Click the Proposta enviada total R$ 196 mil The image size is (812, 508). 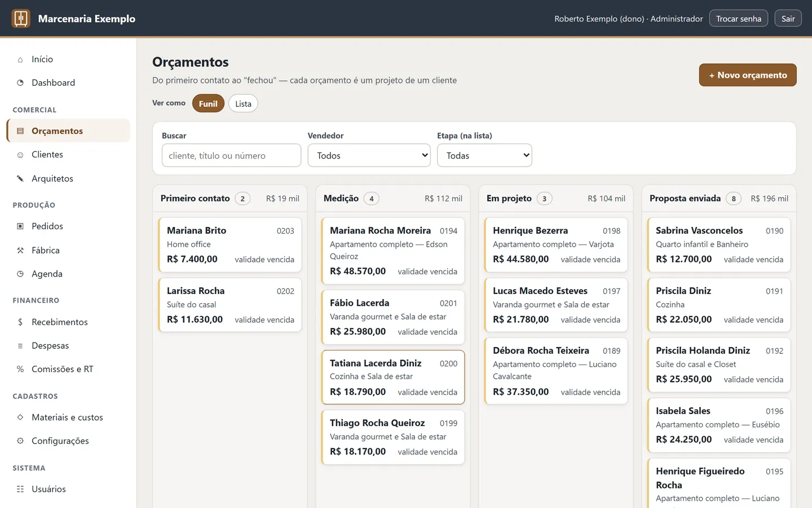point(770,199)
